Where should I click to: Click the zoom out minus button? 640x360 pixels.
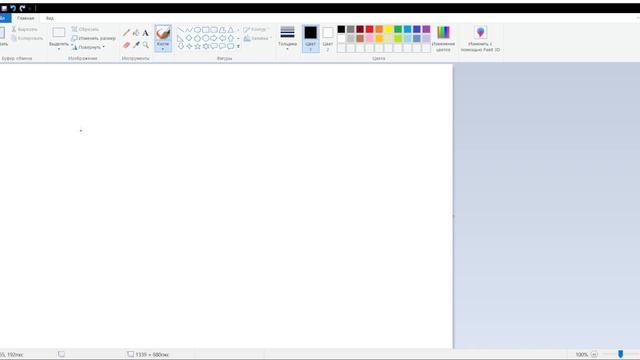pos(594,354)
